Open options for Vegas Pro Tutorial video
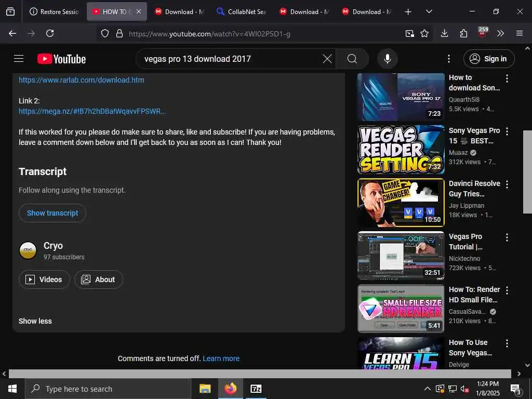 [x=507, y=237]
